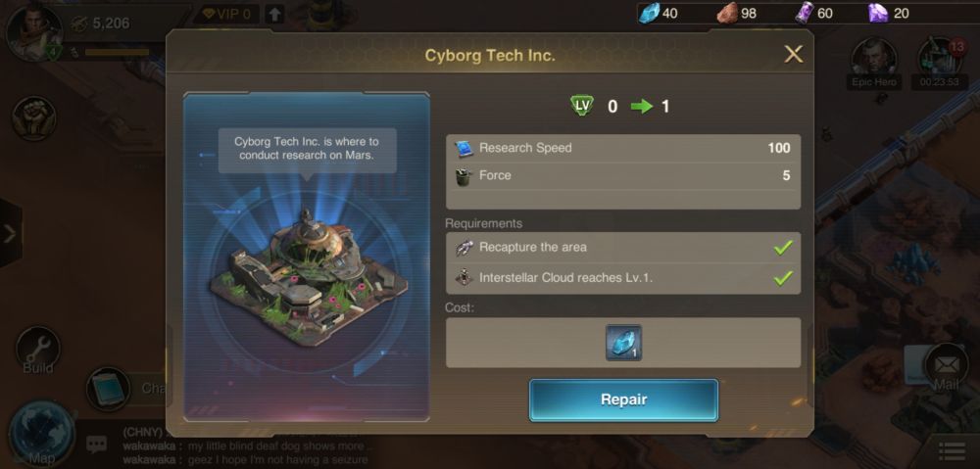980x469 pixels.
Task: Open the bottom-right list menu
Action: pyautogui.click(x=952, y=452)
